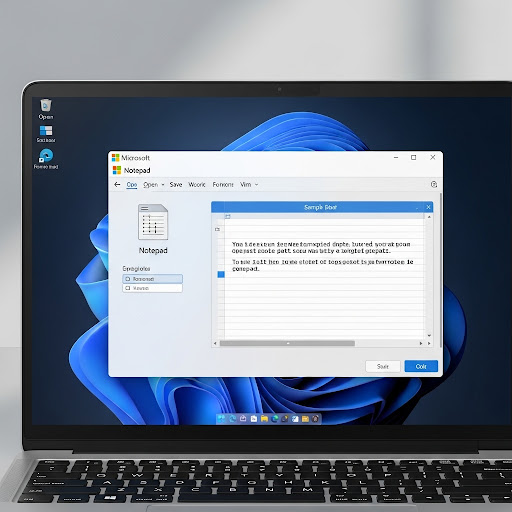The image size is (512, 512).
Task: Click the Start button on the taskbar
Action: pyautogui.click(x=221, y=419)
